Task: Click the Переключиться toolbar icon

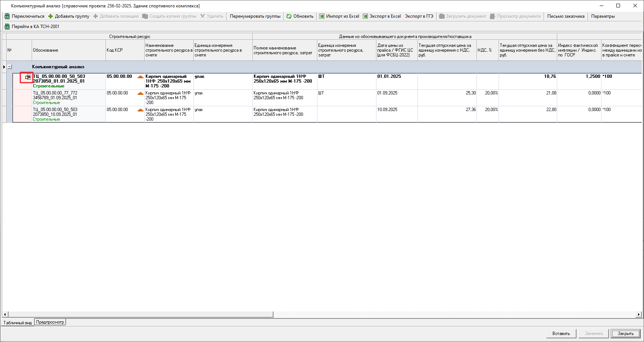Action: point(7,16)
